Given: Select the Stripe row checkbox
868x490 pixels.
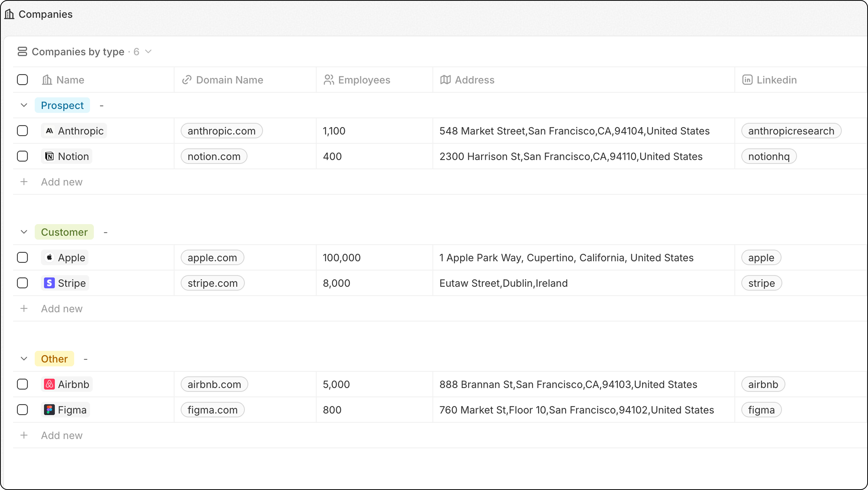Looking at the screenshot, I should (x=23, y=283).
